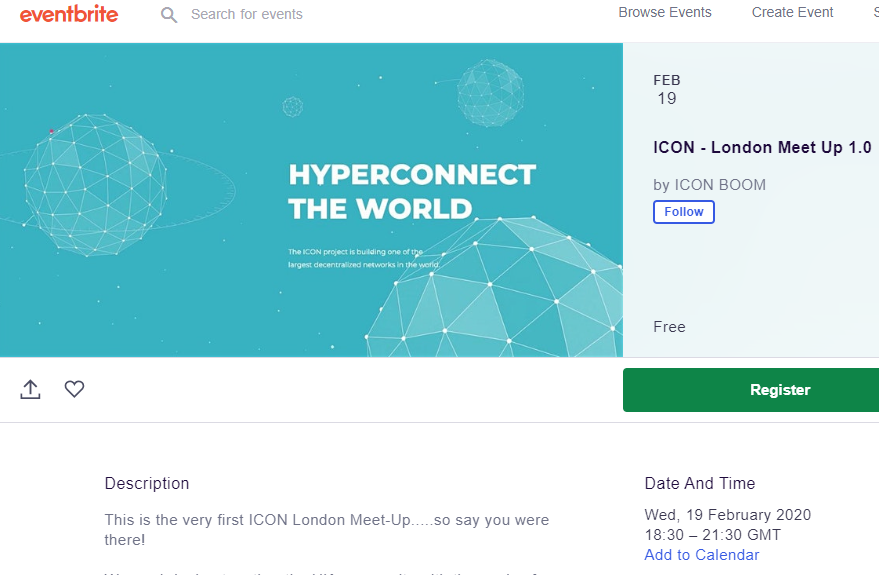Open Browse Events menu item
Image resolution: width=879 pixels, height=575 pixels.
pyautogui.click(x=664, y=12)
